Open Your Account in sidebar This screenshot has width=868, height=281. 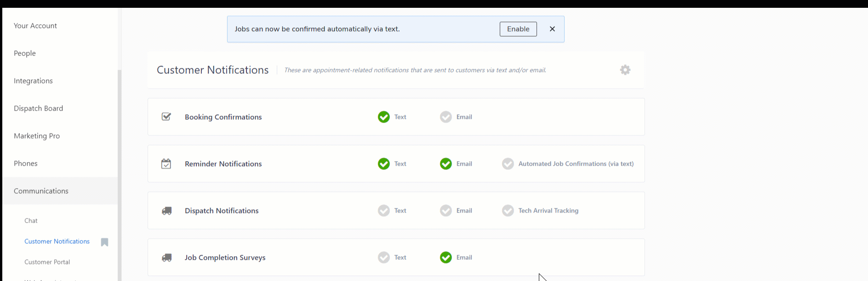click(x=60, y=26)
